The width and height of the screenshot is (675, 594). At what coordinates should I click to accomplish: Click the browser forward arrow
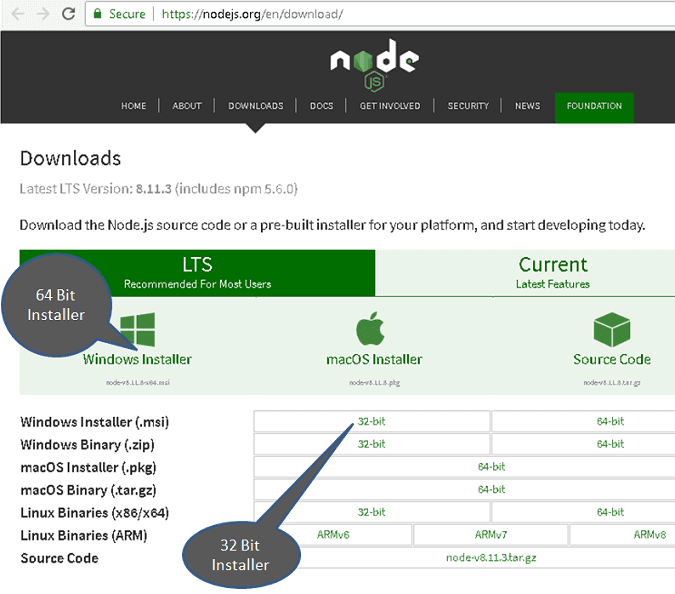point(43,14)
